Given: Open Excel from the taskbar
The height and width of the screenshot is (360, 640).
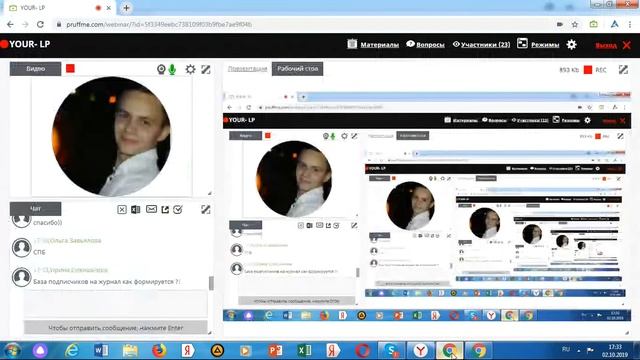Looking at the screenshot, I should [x=304, y=350].
